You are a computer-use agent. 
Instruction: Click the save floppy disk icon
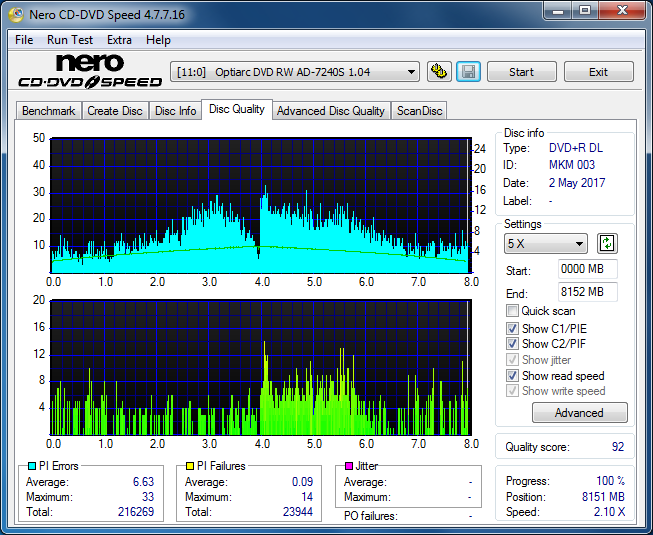(469, 72)
